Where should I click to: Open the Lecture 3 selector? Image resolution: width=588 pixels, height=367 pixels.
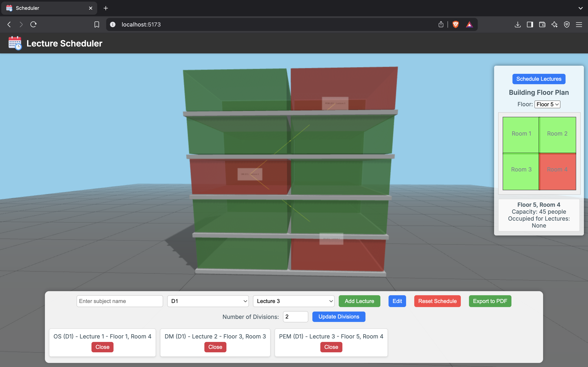pyautogui.click(x=294, y=301)
